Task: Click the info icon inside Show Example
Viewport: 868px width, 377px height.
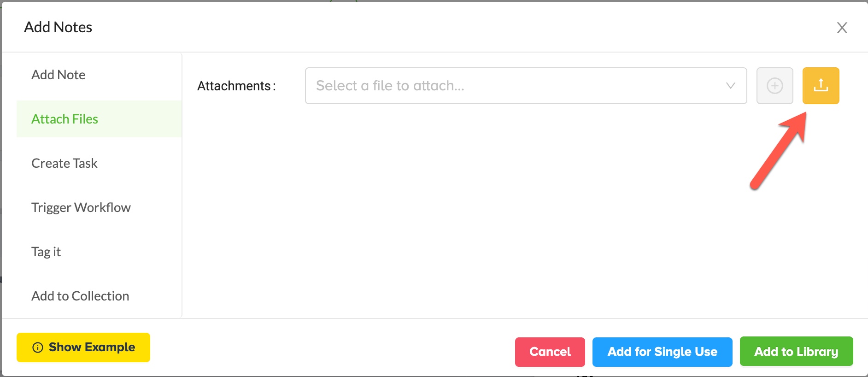Action: (38, 348)
